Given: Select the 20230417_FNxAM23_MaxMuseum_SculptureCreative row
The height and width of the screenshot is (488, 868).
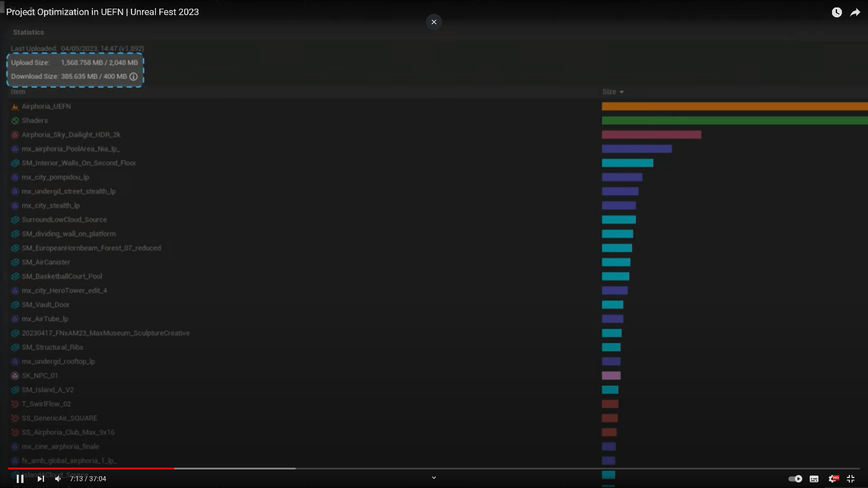Looking at the screenshot, I should pos(105,333).
